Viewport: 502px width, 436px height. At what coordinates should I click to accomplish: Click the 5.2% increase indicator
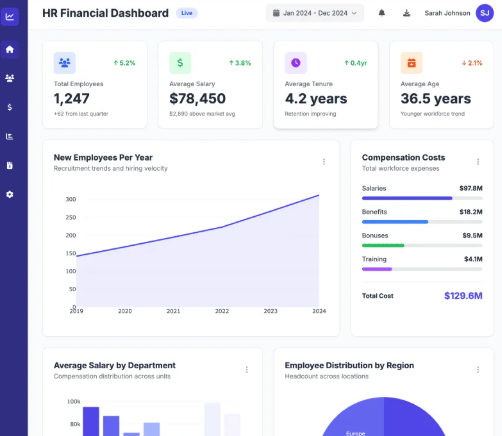124,63
